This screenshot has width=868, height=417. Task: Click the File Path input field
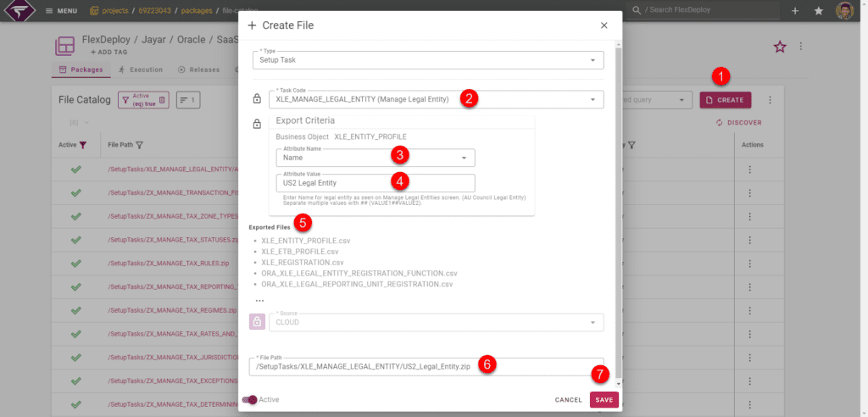pos(426,367)
